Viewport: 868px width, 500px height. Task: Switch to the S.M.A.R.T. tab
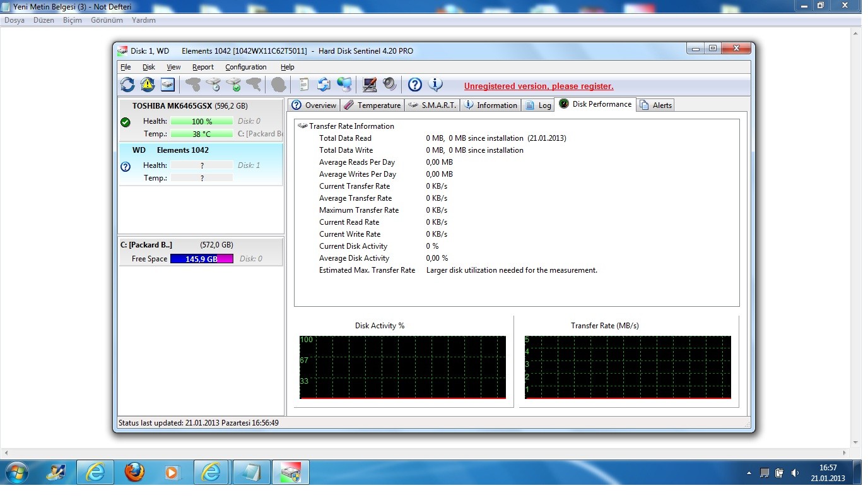[x=432, y=105]
